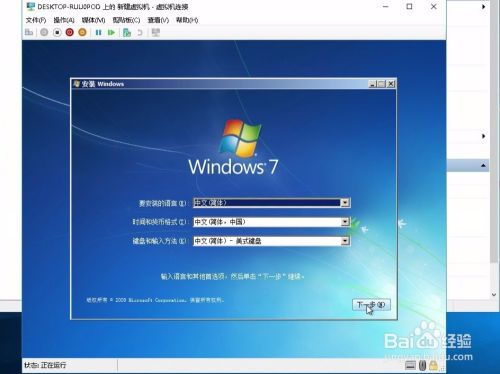Viewport: 500px width, 374px height.
Task: Click the enhanced session monitor icon
Action: click(156, 32)
